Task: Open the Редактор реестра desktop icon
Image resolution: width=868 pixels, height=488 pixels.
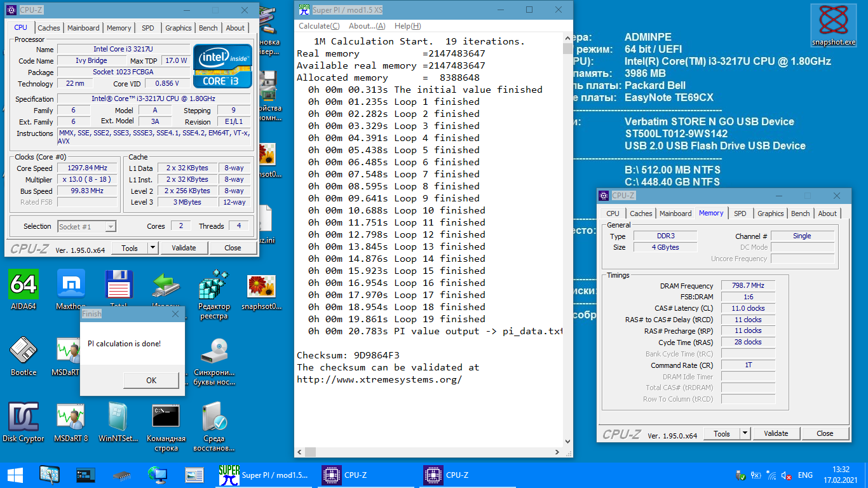Action: coord(214,295)
